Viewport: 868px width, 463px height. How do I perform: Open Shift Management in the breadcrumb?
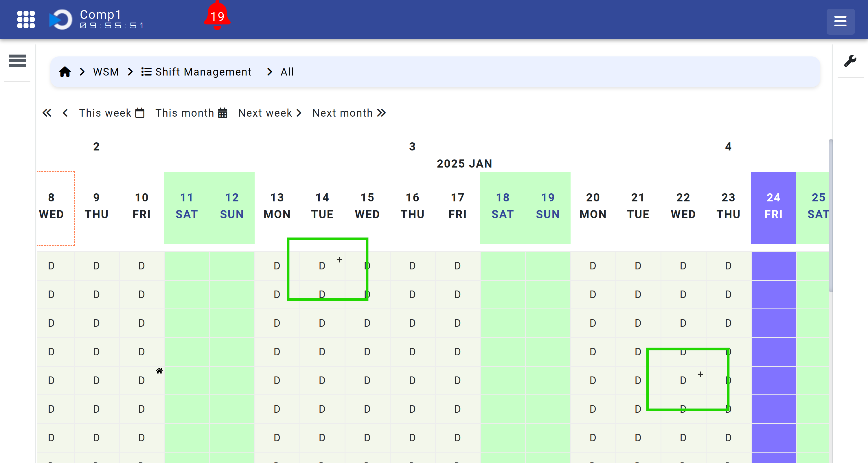[x=203, y=72]
